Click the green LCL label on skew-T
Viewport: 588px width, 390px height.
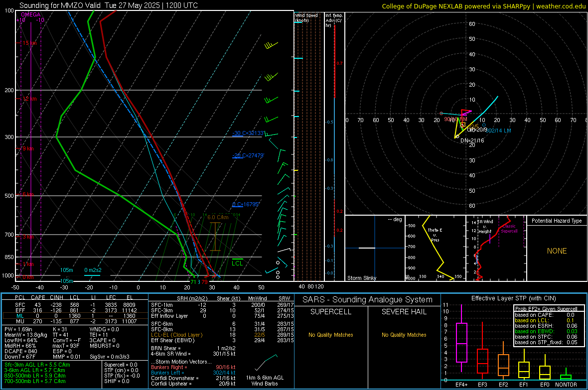[x=237, y=263]
